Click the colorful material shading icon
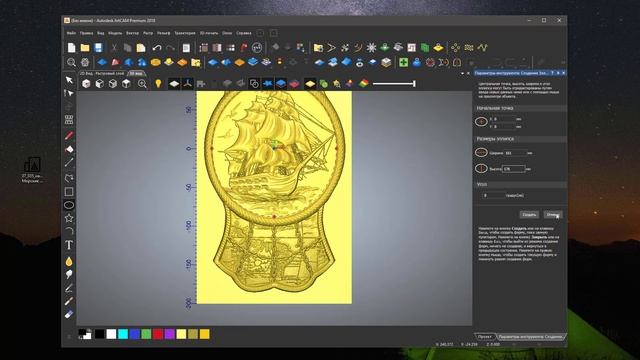The width and height of the screenshot is (640, 360). (x=364, y=84)
